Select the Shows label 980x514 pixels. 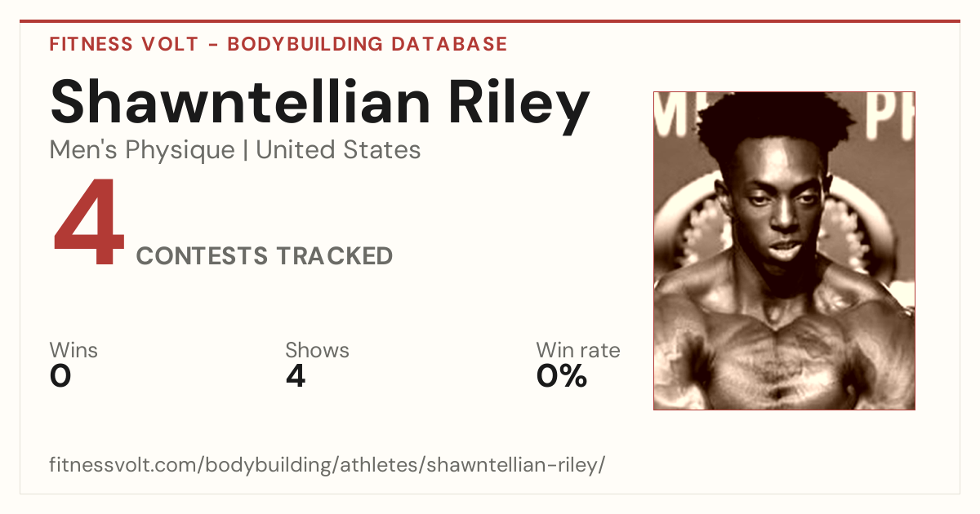(x=317, y=350)
